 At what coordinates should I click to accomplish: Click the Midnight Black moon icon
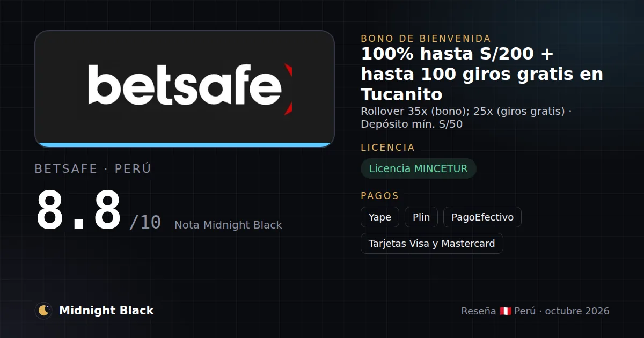pyautogui.click(x=43, y=311)
